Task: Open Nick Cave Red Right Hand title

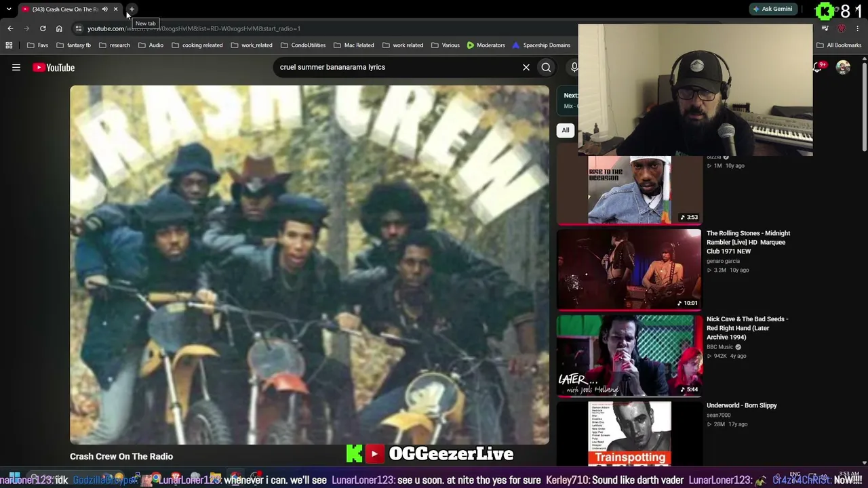Action: click(x=747, y=328)
